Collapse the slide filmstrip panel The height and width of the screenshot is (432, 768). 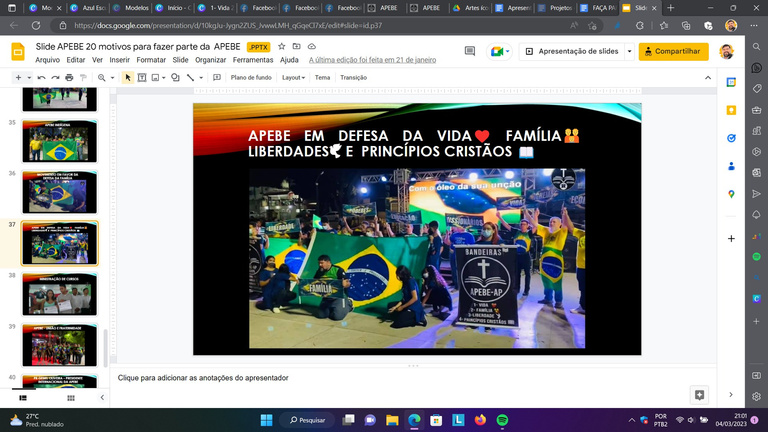pos(102,398)
